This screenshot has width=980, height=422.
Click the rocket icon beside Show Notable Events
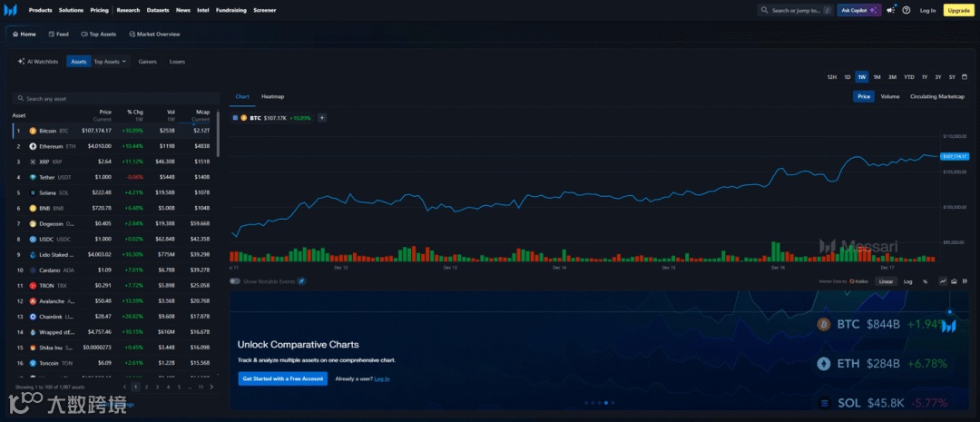click(301, 281)
